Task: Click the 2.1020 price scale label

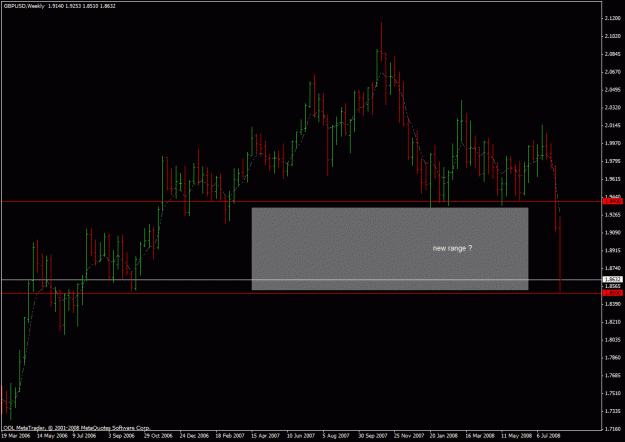Action: pos(613,36)
